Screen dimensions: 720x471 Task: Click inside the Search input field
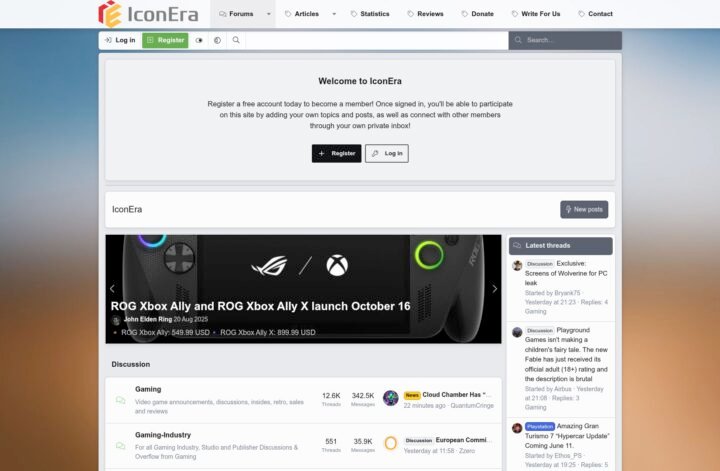pos(565,40)
